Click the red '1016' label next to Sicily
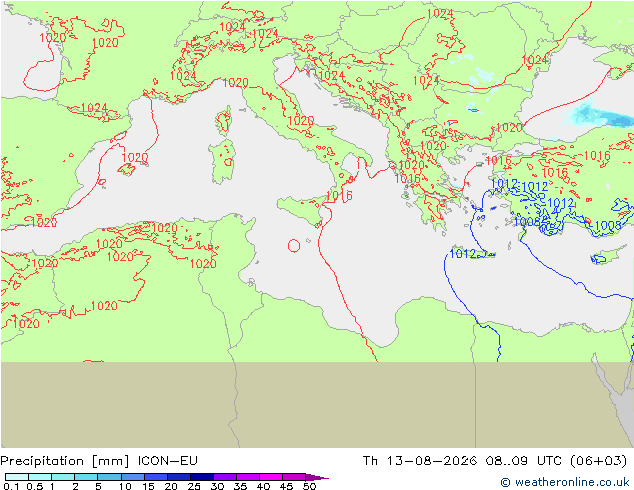Screen dimensions: 634x490 pos(339,196)
